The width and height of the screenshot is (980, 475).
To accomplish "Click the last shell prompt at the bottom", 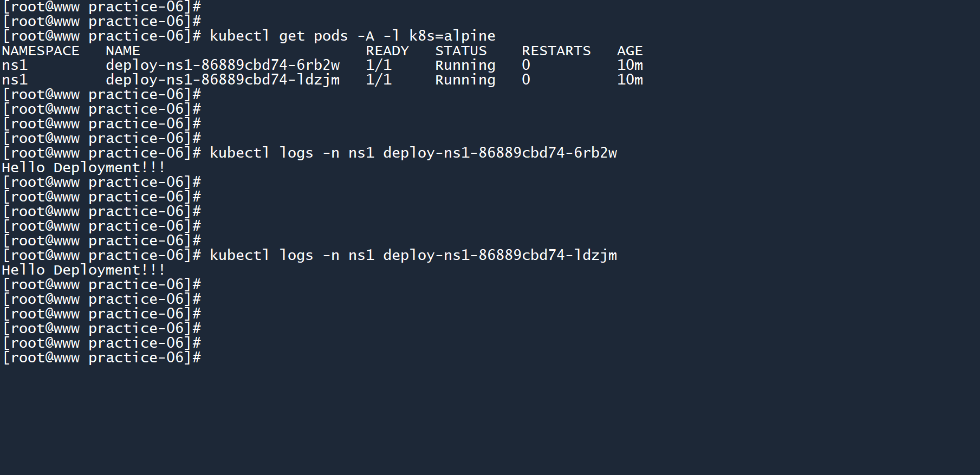I will [x=102, y=358].
